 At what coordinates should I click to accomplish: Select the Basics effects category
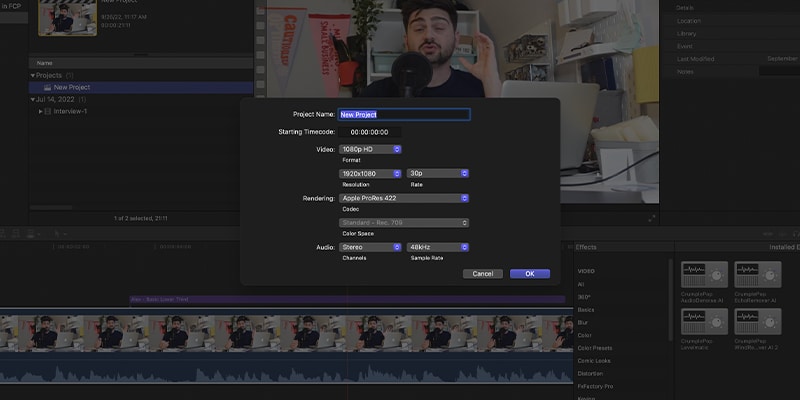586,310
